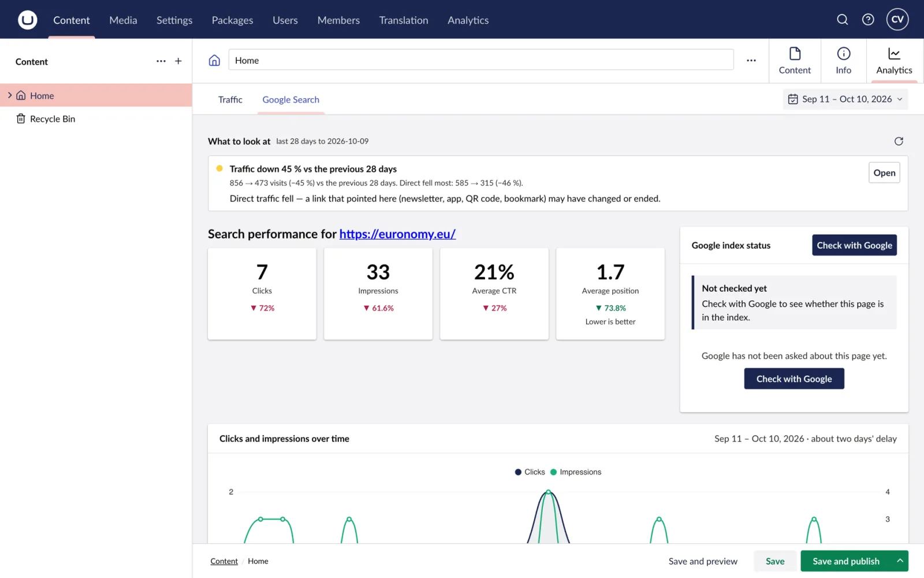Click the home icon beside name field

coord(214,60)
